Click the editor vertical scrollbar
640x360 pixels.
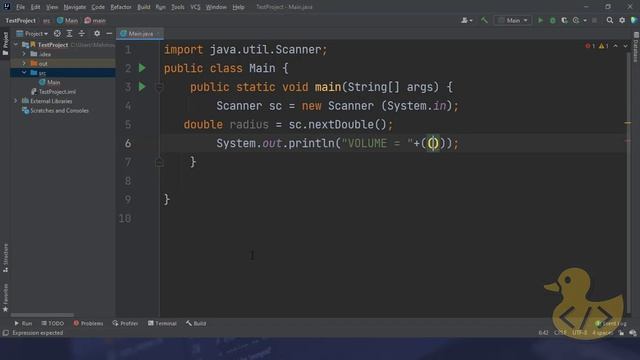point(628,182)
